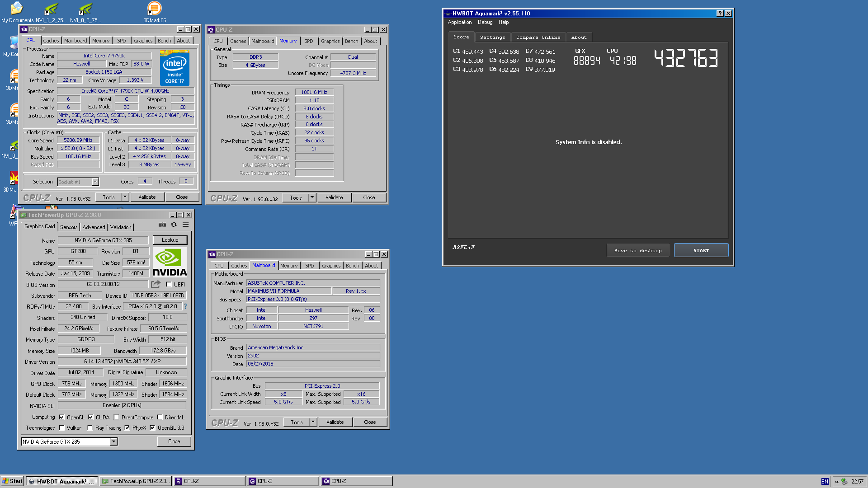
Task: Open the SPD tab in CPU-Z Memory window
Action: (309, 41)
